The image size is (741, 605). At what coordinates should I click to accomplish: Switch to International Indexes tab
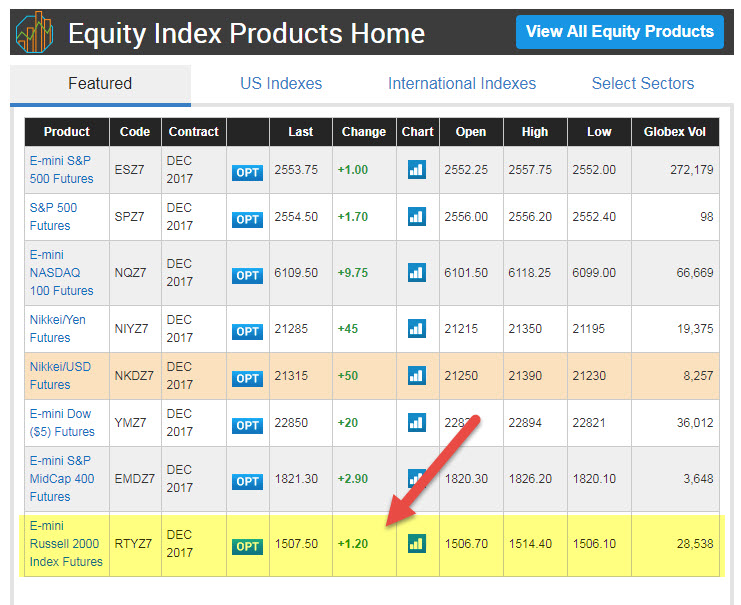462,84
